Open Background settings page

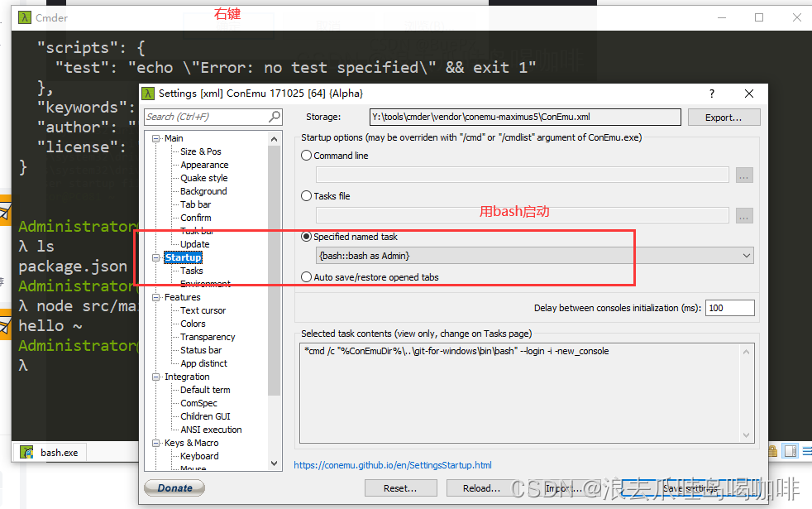(x=203, y=191)
